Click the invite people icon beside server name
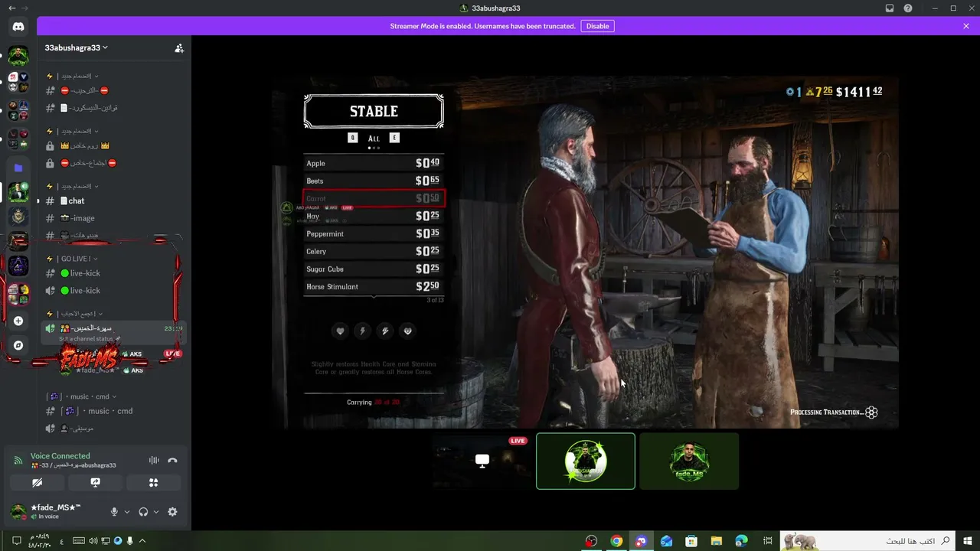Screen dimensions: 980x551 179,47
